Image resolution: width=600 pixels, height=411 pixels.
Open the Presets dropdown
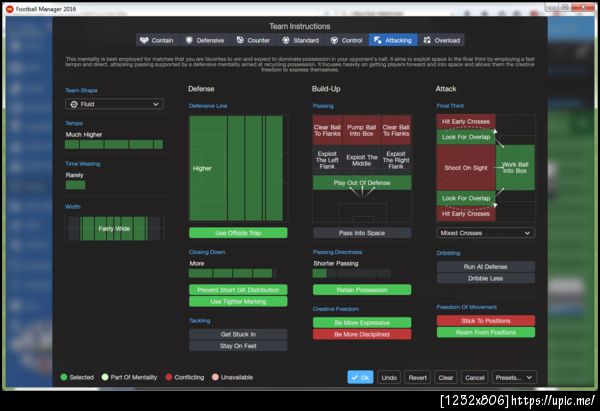[x=514, y=378]
